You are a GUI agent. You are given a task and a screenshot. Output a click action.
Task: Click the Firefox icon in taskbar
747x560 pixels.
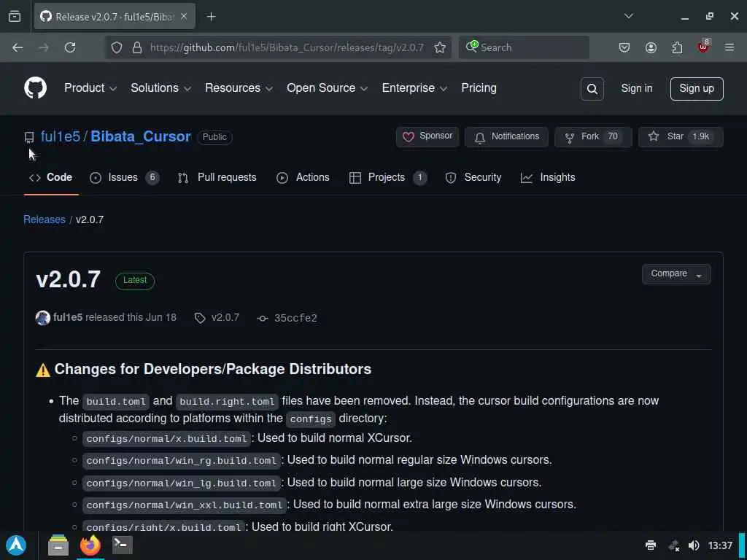tap(90, 545)
